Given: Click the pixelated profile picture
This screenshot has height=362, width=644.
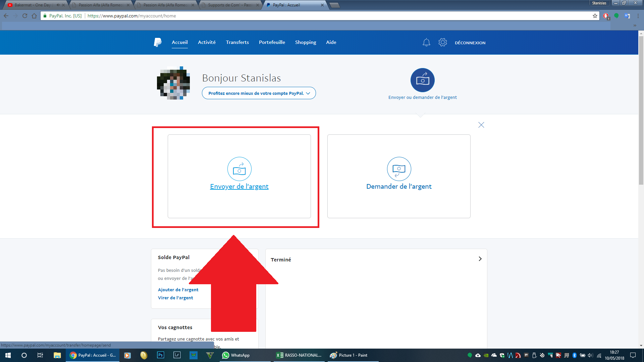Looking at the screenshot, I should [x=174, y=83].
